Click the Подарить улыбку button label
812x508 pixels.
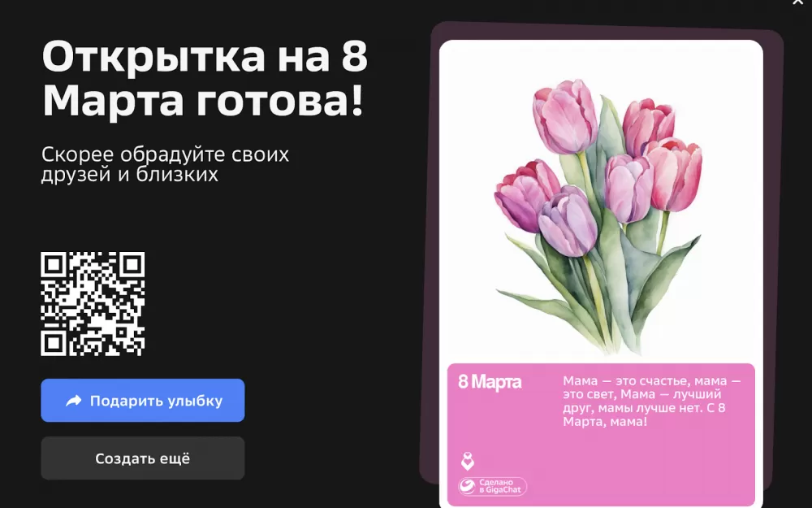156,401
